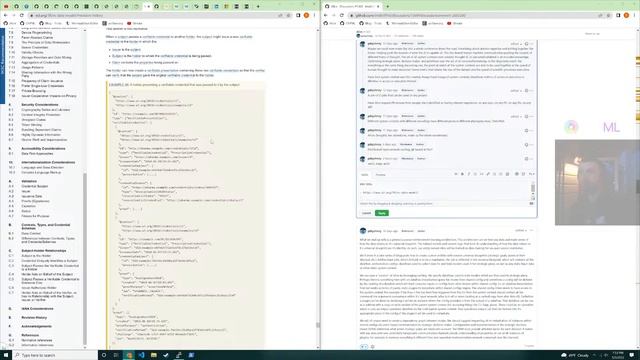Star the GitHub page in the right window address bar

click(x=608, y=15)
